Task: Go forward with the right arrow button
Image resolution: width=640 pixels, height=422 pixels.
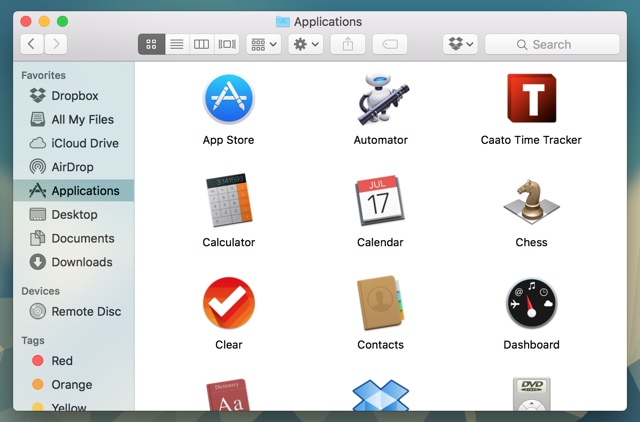Action: pos(56,44)
